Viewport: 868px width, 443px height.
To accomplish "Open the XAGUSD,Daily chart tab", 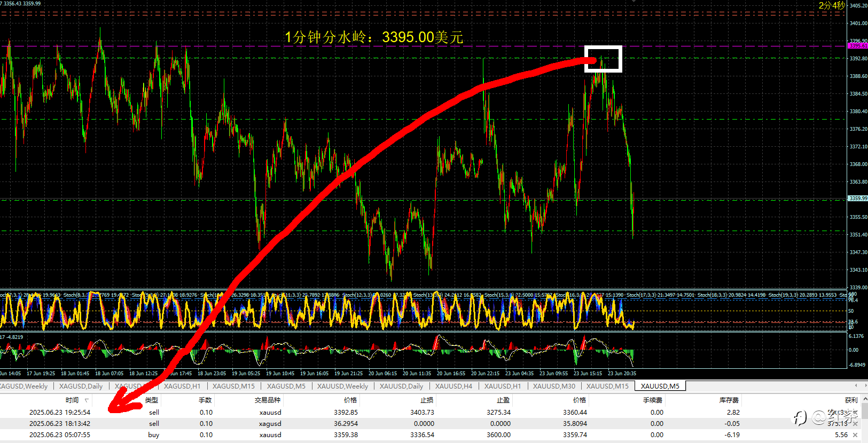I will (81, 386).
